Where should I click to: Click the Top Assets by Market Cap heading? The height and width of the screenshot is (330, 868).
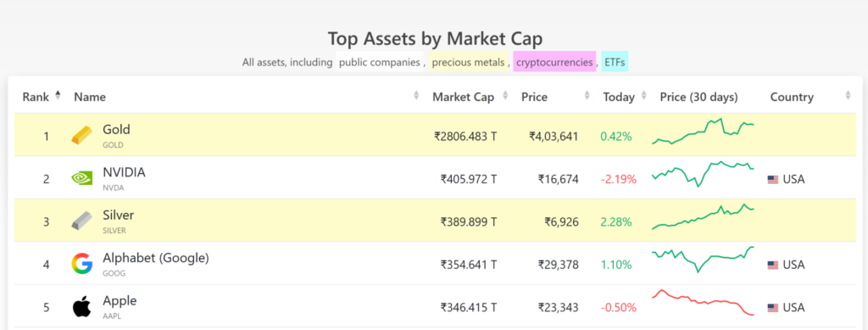435,39
